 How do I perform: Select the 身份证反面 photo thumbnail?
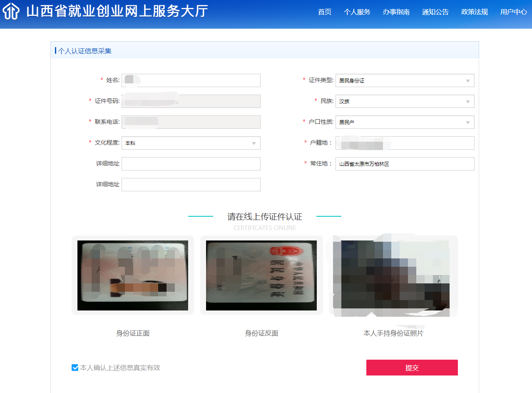(x=261, y=275)
